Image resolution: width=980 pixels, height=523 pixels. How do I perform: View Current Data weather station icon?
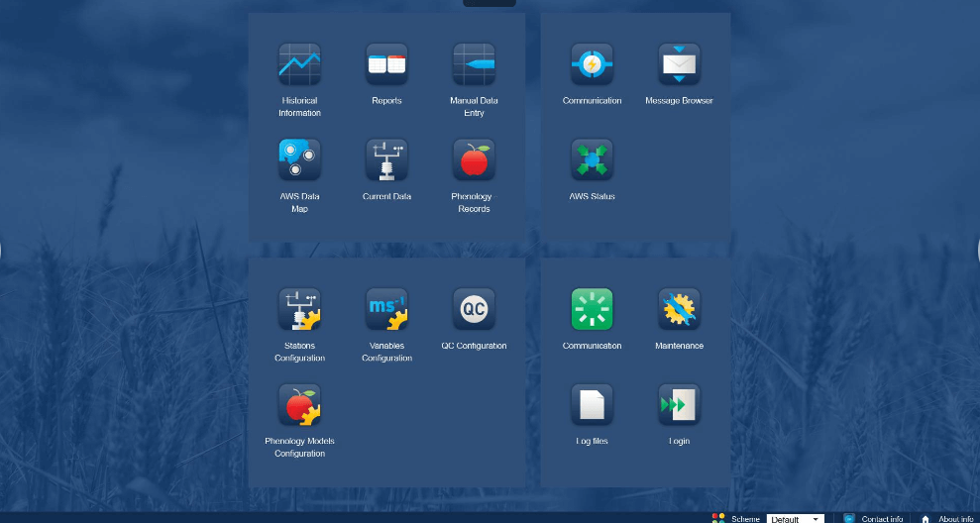click(x=386, y=159)
